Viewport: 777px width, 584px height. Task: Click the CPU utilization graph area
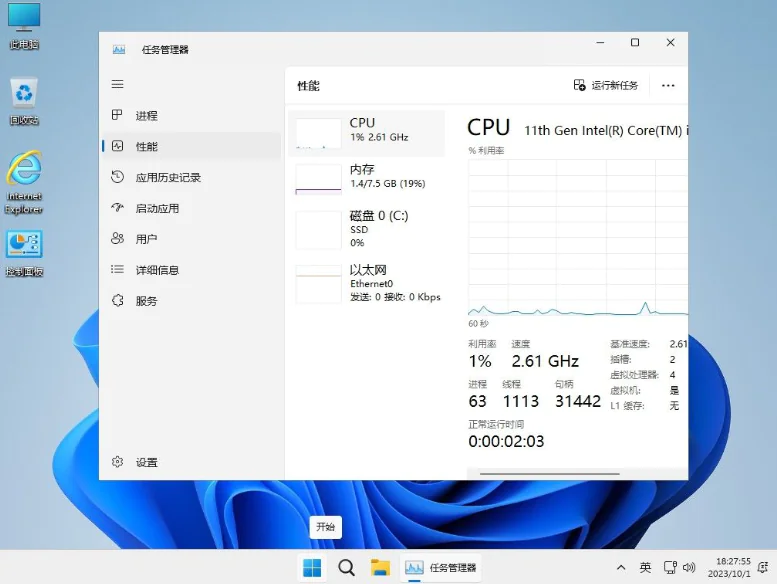coord(578,237)
